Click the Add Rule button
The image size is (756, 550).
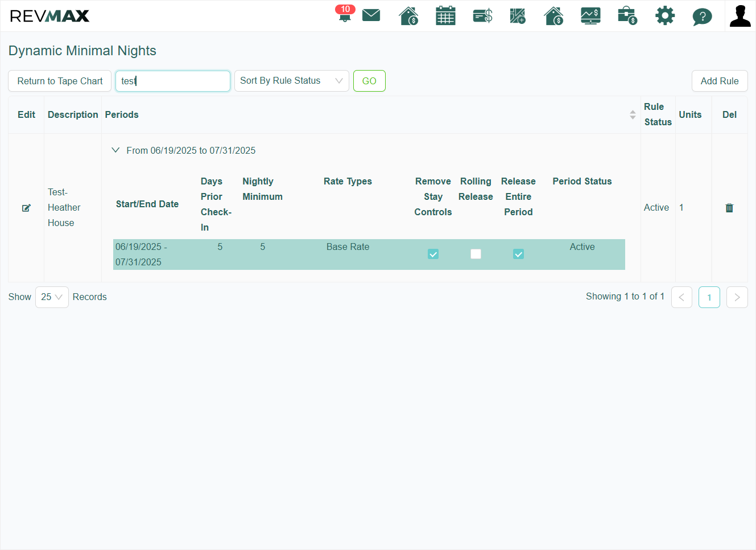720,81
